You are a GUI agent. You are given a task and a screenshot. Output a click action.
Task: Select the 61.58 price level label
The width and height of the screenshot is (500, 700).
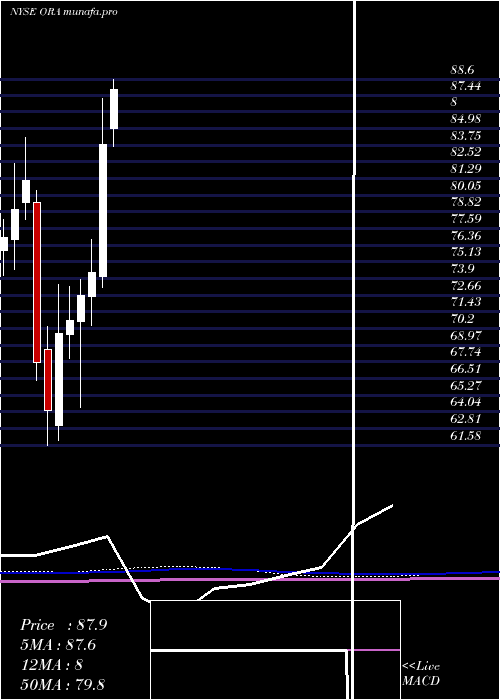tap(466, 435)
